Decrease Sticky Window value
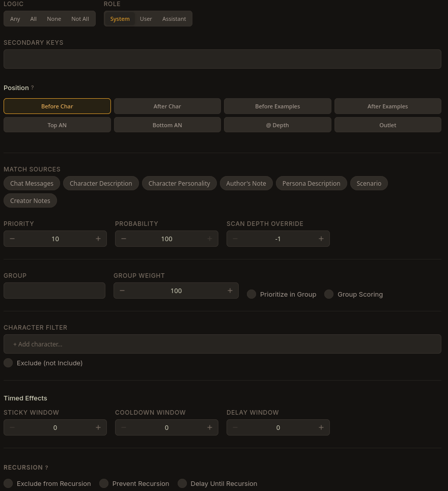448x491 pixels. click(12, 427)
